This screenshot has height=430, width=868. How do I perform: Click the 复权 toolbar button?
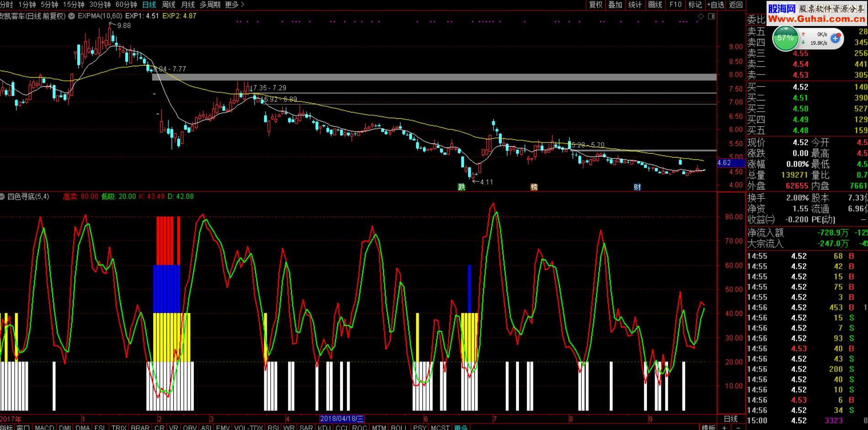(596, 5)
